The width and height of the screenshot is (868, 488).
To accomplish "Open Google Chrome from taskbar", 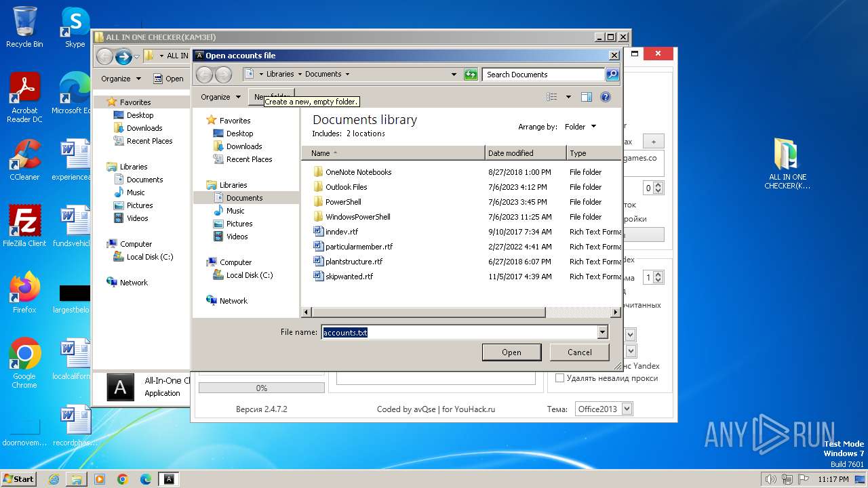I will tap(123, 479).
